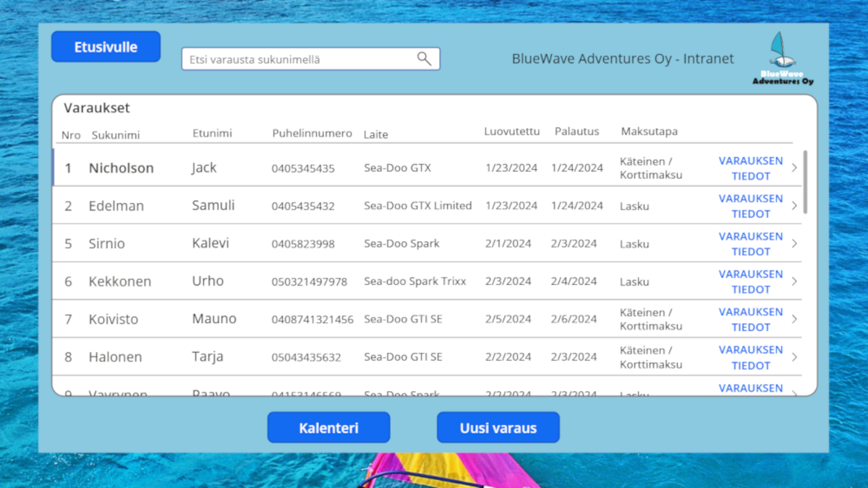Click the BlueWave Adventures logo
Screen dimensions: 868x488
coord(783,59)
